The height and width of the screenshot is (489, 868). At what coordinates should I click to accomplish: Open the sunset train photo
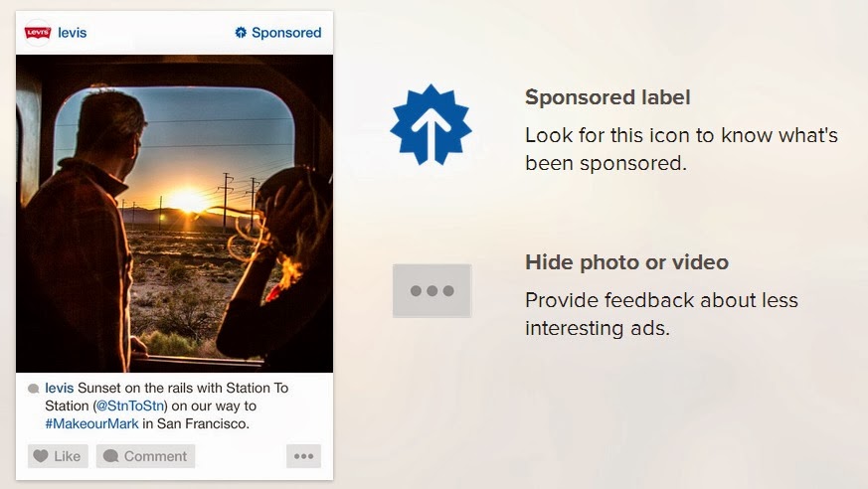click(x=174, y=214)
